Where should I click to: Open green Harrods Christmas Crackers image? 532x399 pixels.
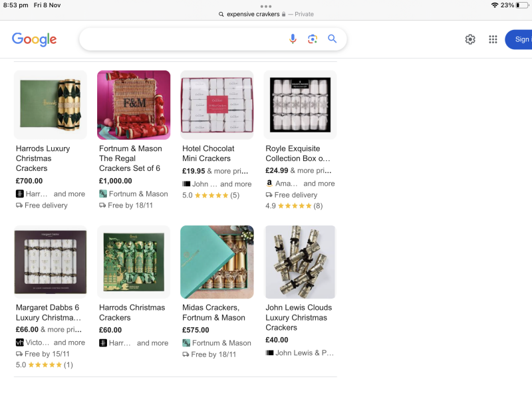134,262
